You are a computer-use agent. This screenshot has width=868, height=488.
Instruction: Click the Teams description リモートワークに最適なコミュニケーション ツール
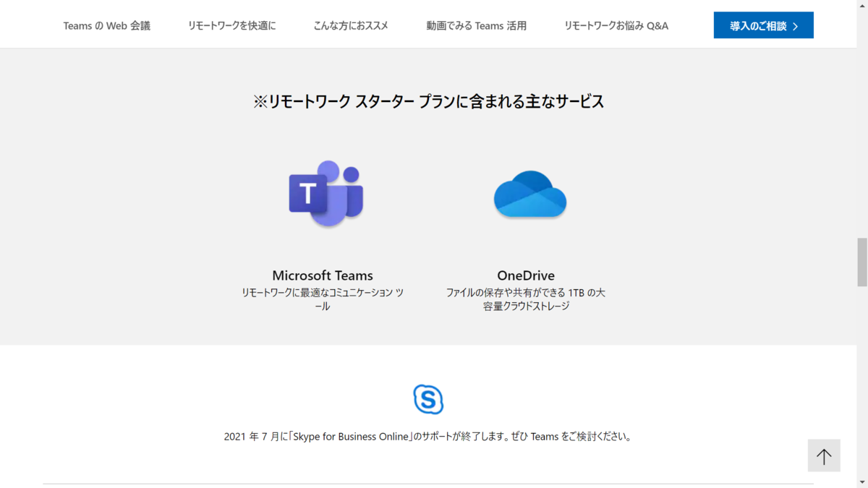[x=323, y=299]
